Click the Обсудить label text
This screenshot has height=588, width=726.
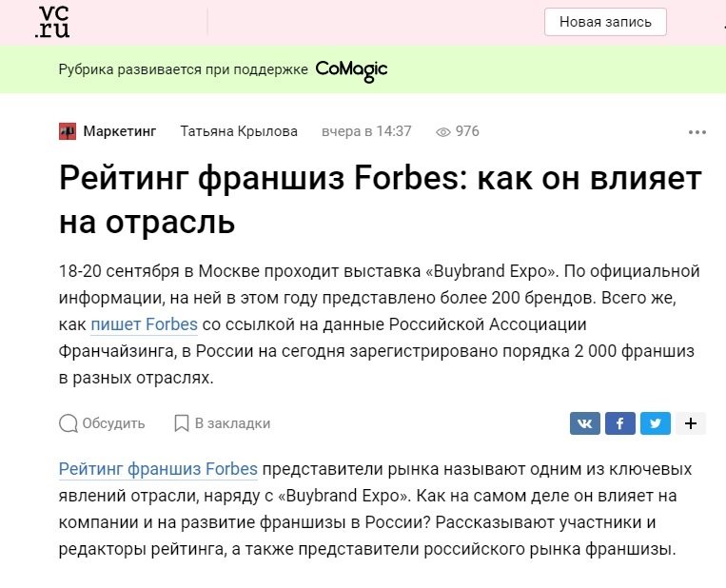click(113, 423)
